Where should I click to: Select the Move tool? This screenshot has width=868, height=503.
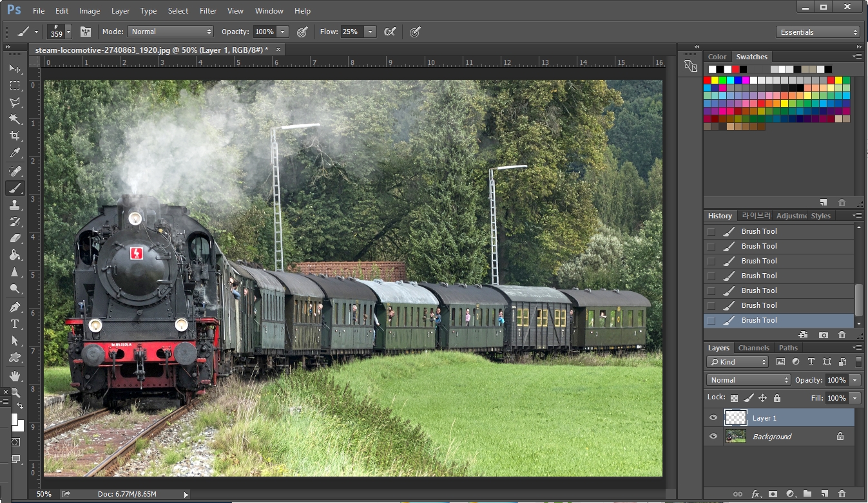15,68
